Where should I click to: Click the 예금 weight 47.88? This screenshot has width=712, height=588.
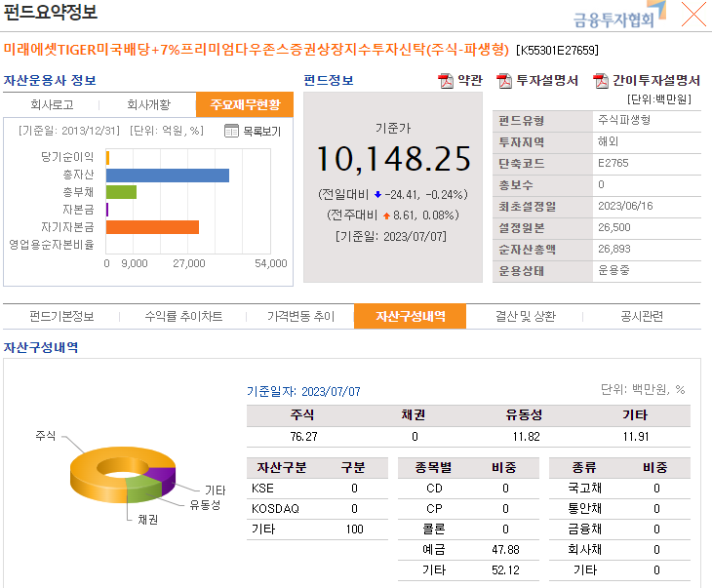(505, 550)
